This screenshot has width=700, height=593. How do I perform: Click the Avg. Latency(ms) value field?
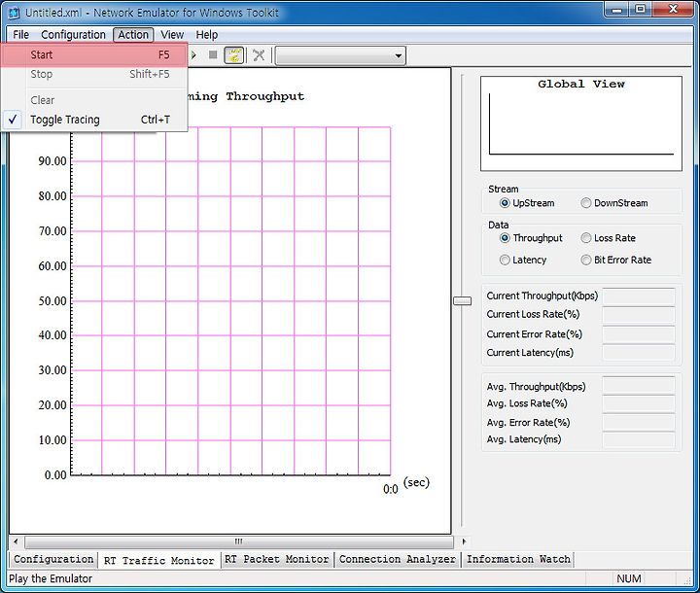tap(639, 440)
